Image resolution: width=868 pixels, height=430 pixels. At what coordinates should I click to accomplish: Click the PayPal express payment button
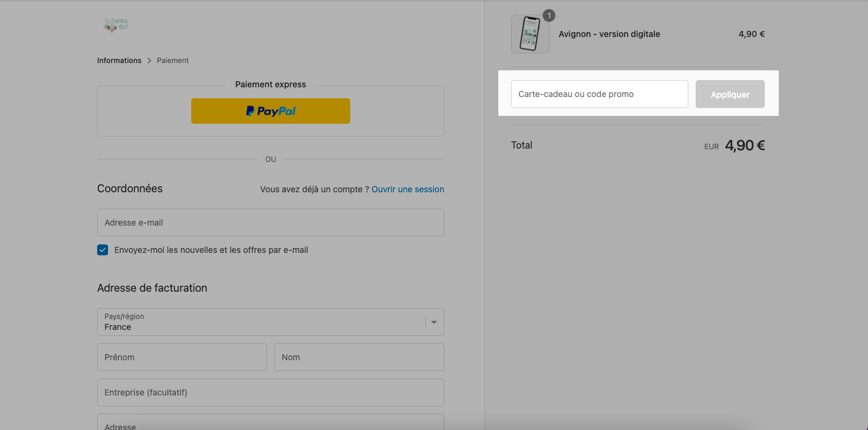tap(271, 111)
